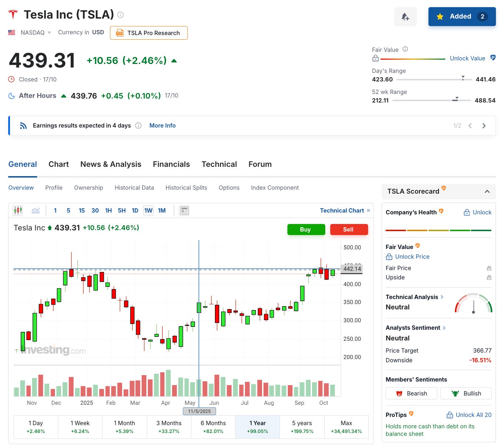Click the More Info link
Screen dimensions: 502x448
pyautogui.click(x=162, y=125)
